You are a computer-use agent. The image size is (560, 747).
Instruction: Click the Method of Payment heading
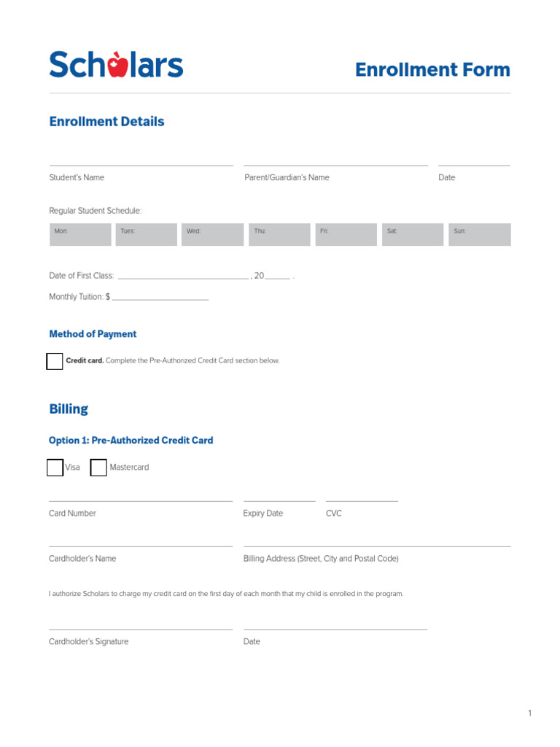tap(93, 334)
